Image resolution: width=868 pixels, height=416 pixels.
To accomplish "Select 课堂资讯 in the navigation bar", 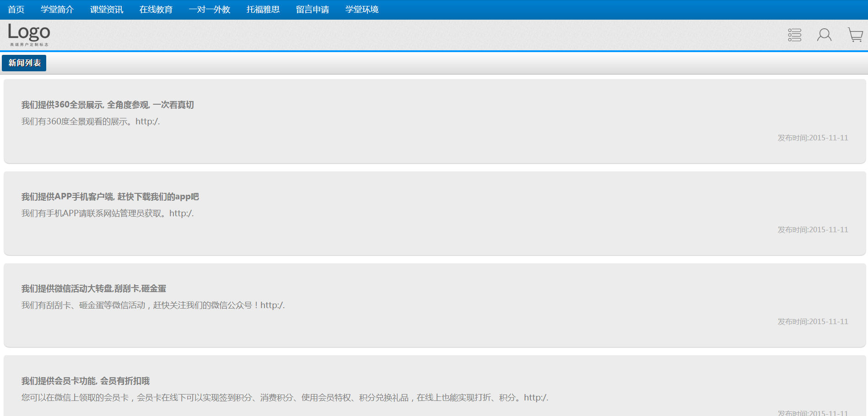I will click(x=107, y=10).
